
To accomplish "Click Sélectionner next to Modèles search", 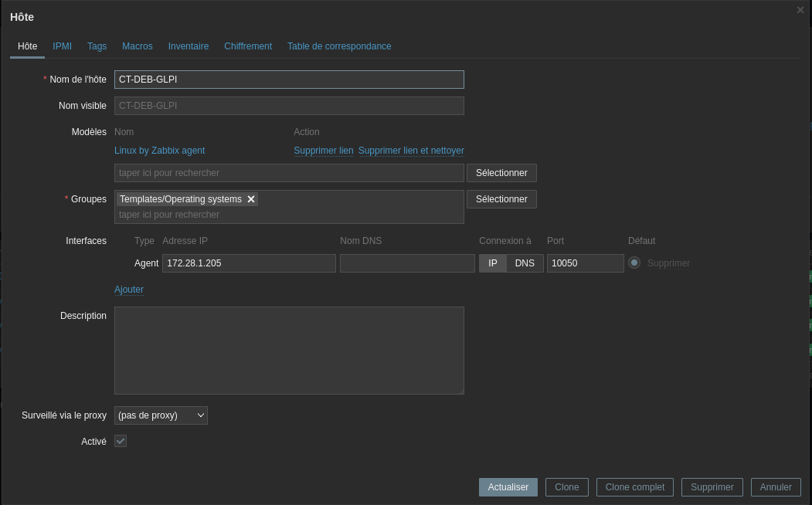I will coord(501,173).
